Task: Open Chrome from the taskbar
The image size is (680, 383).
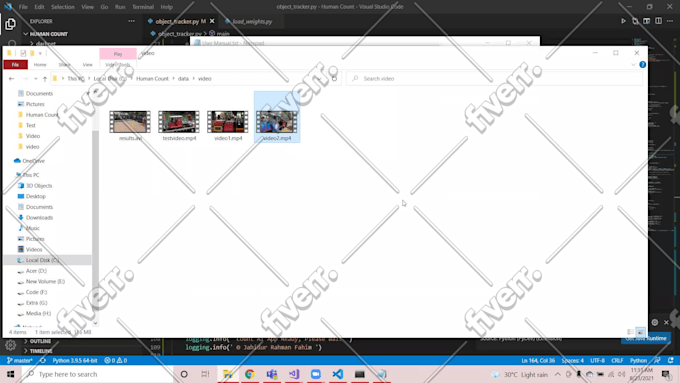Action: point(250,374)
